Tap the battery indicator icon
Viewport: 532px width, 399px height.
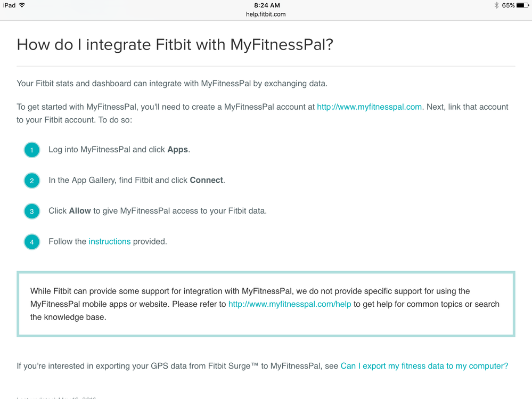pyautogui.click(x=522, y=5)
